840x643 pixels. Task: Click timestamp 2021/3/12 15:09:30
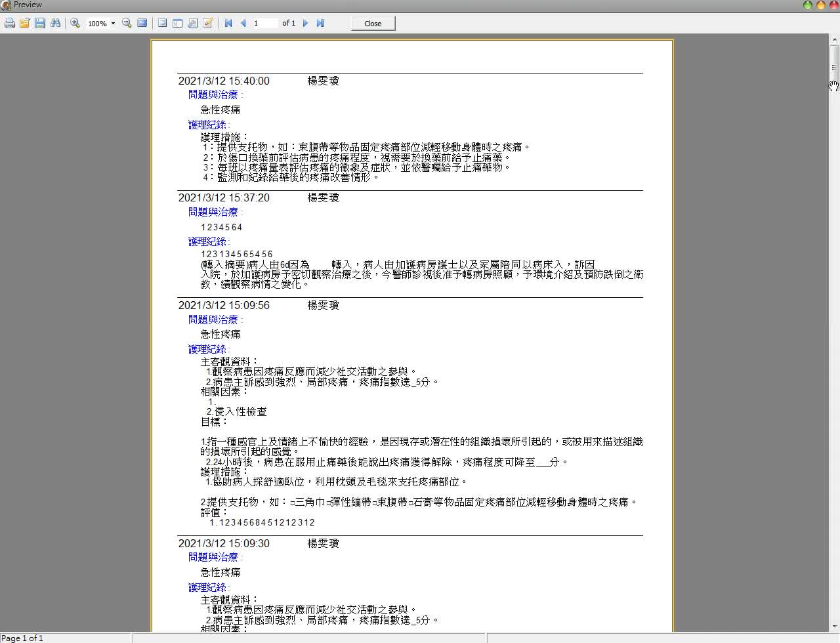coord(224,543)
